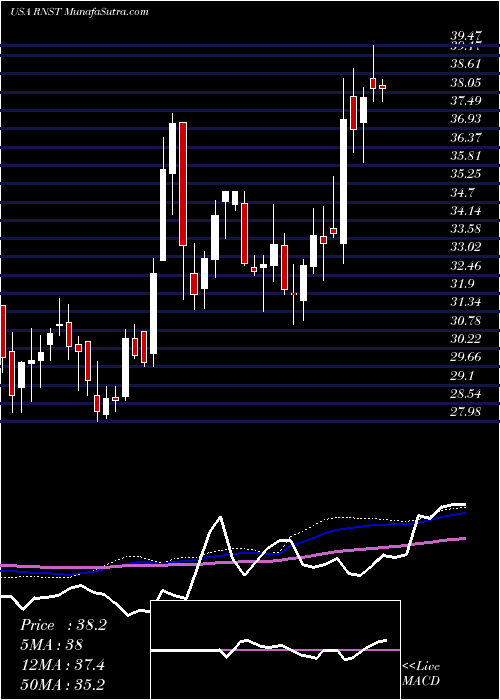The width and height of the screenshot is (500, 700).
Task: Click the '50MA : 35.2' readout
Action: [63, 685]
